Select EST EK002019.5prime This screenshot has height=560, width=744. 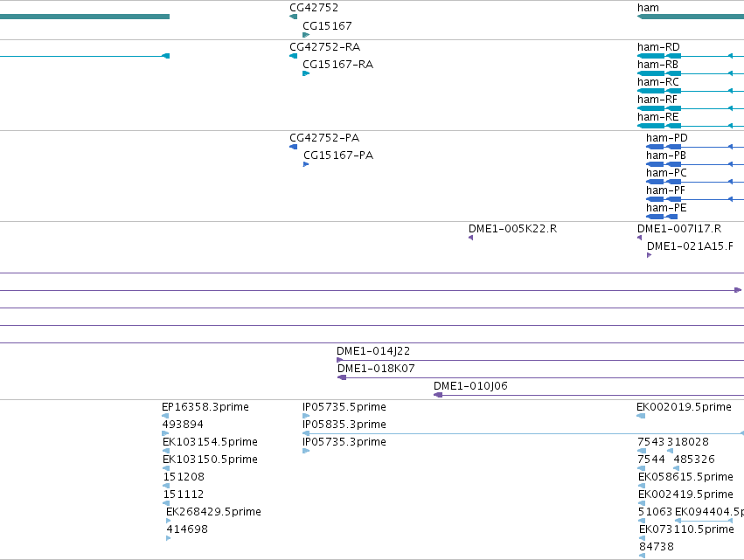(x=684, y=407)
